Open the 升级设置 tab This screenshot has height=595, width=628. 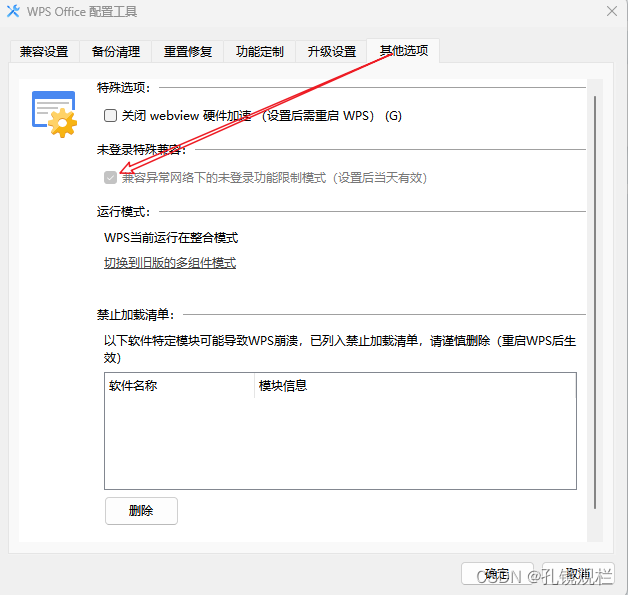coord(332,52)
